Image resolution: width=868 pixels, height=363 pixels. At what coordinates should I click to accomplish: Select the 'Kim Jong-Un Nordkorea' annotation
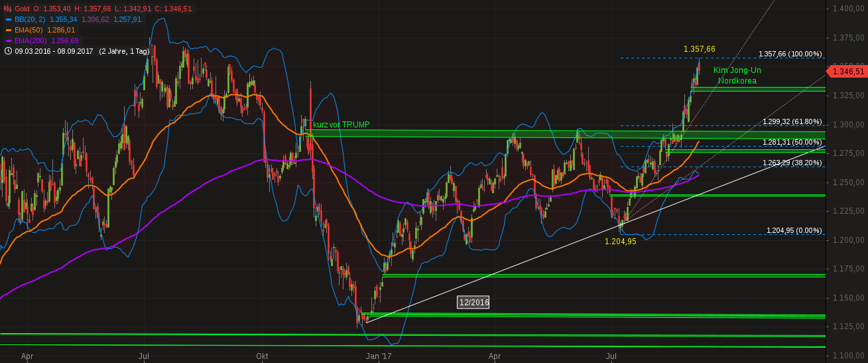pyautogui.click(x=737, y=76)
